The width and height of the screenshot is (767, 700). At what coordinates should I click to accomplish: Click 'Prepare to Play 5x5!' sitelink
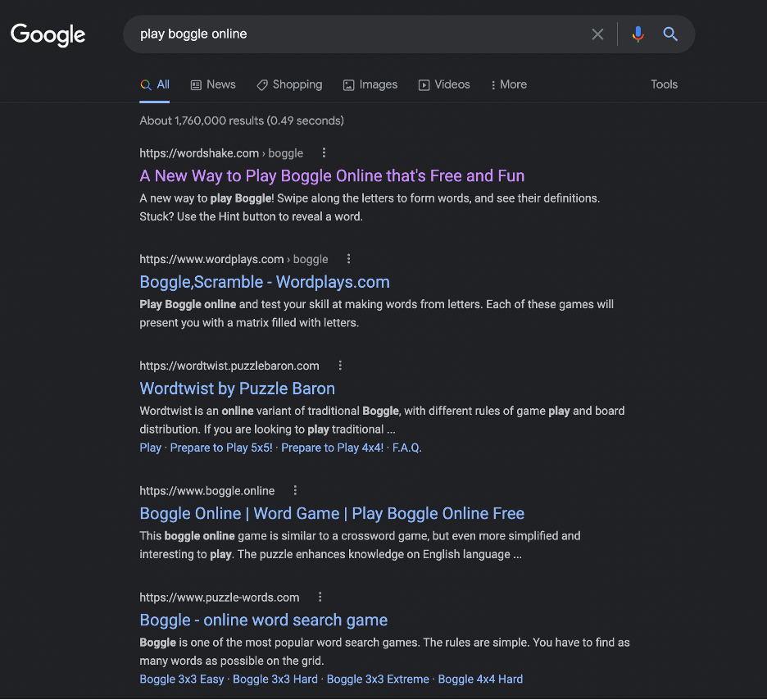[221, 448]
